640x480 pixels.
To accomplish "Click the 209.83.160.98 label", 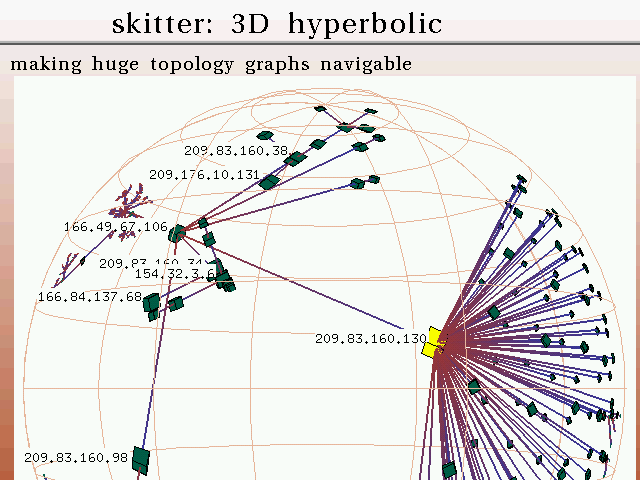I will click(76, 458).
